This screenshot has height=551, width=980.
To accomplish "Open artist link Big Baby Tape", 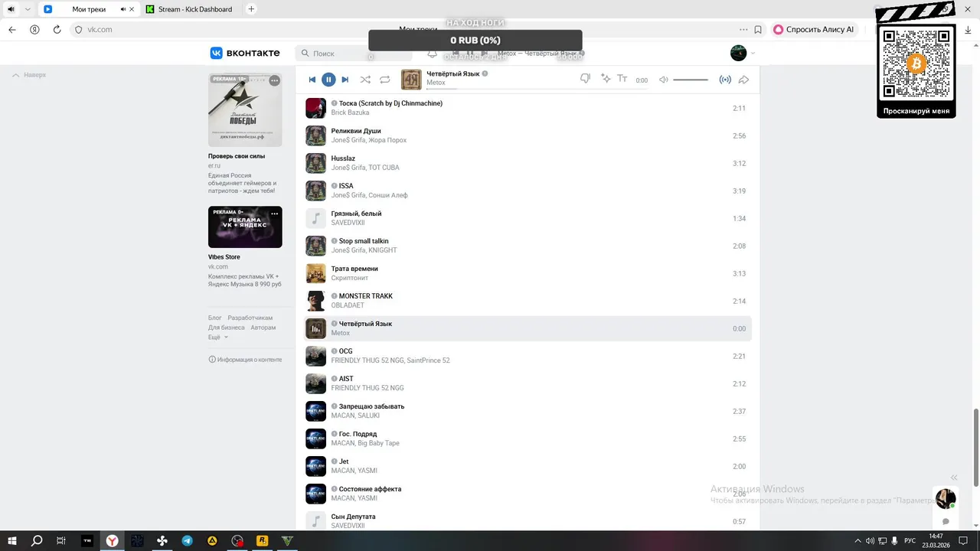I will click(x=378, y=443).
